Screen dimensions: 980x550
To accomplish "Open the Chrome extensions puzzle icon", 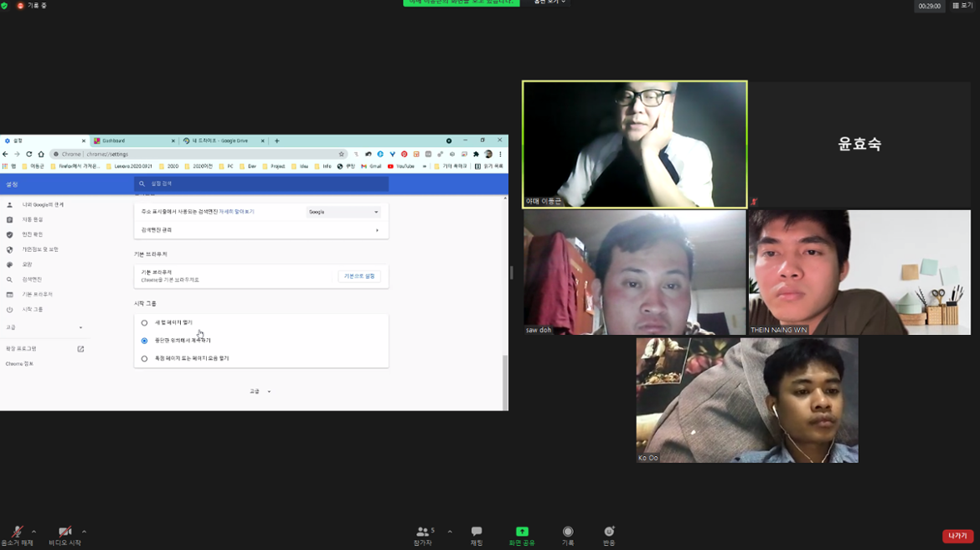I will click(x=477, y=154).
